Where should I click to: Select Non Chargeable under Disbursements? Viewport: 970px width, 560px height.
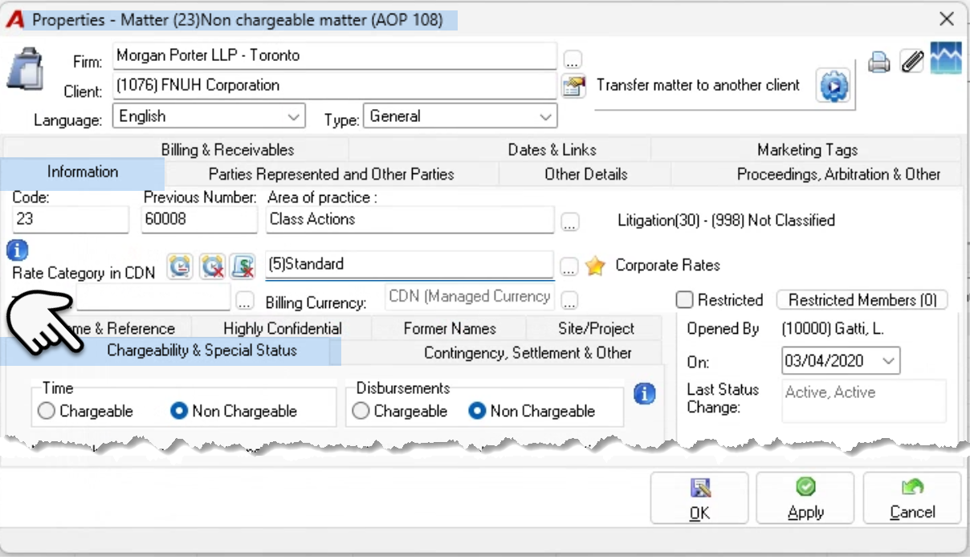(532, 412)
